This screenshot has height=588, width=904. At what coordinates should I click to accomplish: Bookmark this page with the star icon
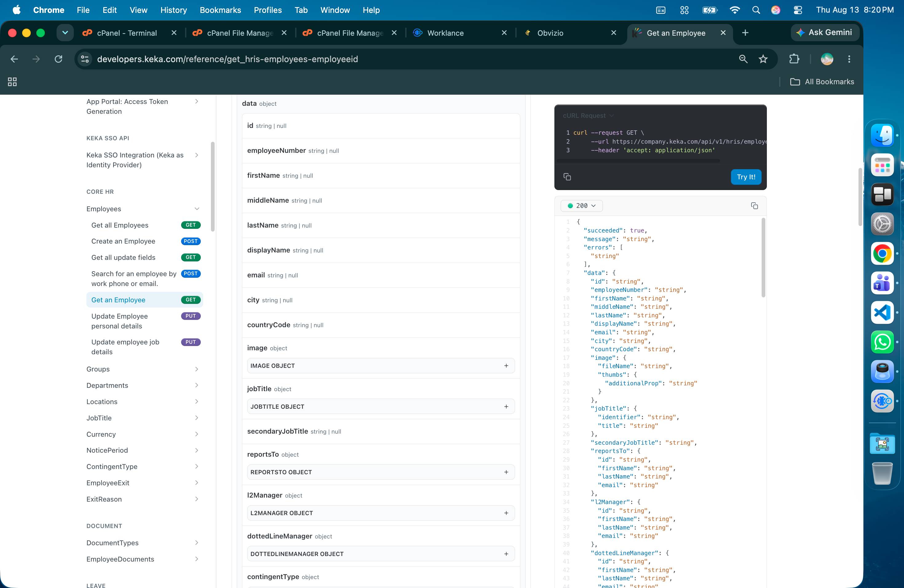point(763,59)
